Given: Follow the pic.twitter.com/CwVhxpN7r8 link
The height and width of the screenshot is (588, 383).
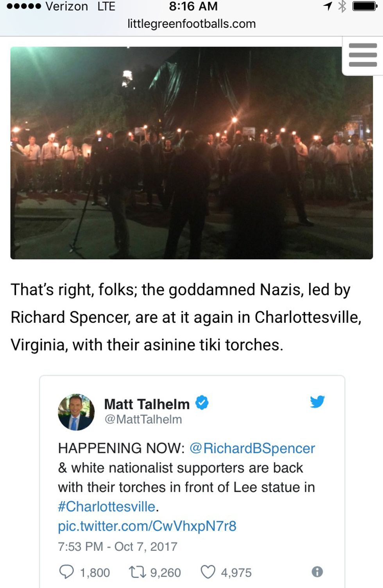Looking at the screenshot, I should click(x=147, y=526).
